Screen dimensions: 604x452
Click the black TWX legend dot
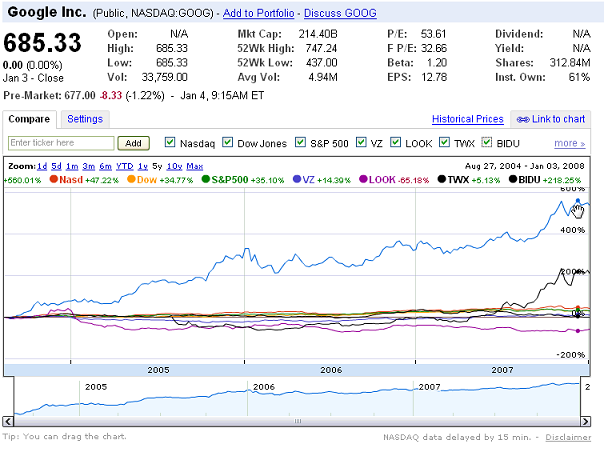tap(442, 179)
